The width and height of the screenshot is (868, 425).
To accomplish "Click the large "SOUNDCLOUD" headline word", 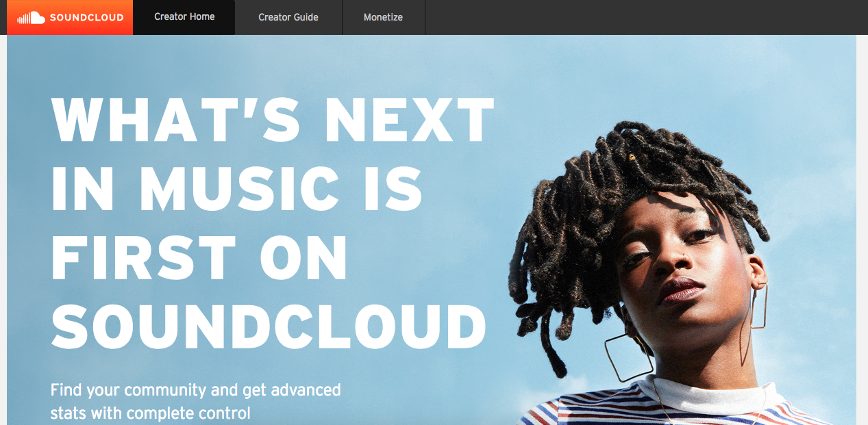I will 269,326.
